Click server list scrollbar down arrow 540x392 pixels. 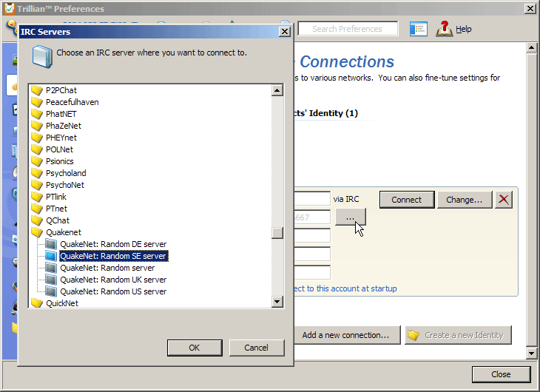pos(277,302)
